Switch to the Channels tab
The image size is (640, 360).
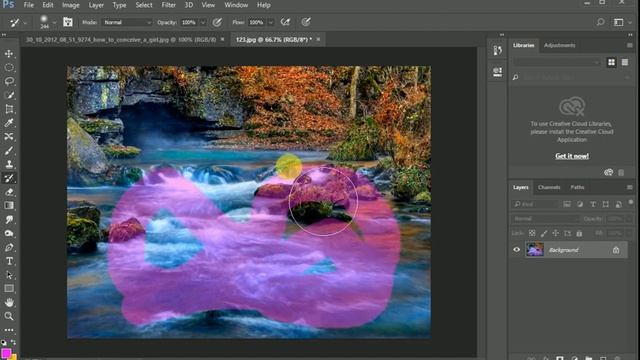point(549,187)
